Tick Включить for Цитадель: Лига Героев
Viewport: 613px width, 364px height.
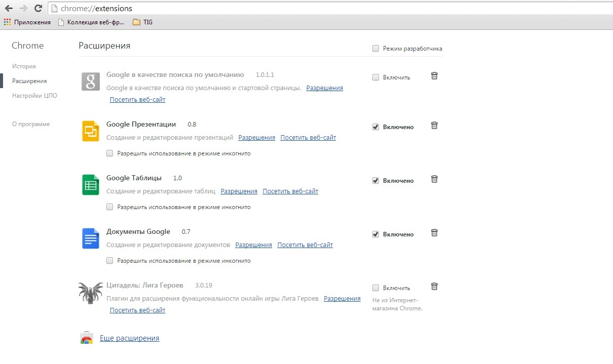[x=375, y=288]
